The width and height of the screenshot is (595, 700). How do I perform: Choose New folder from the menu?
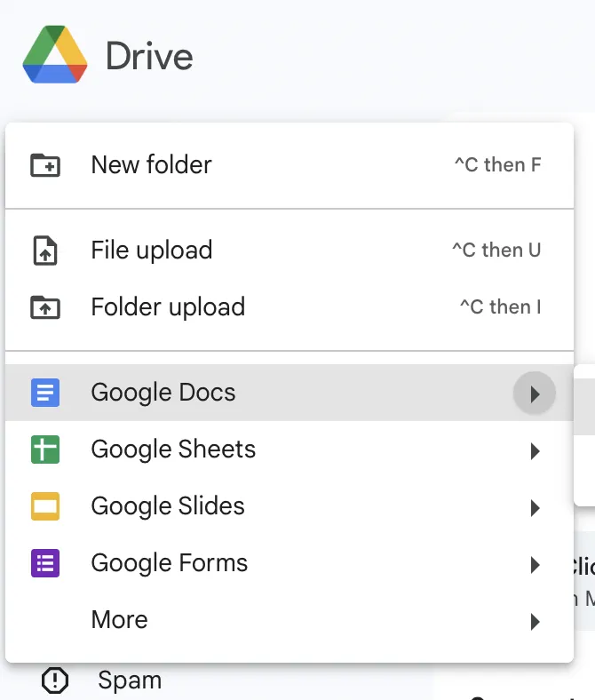(290, 165)
